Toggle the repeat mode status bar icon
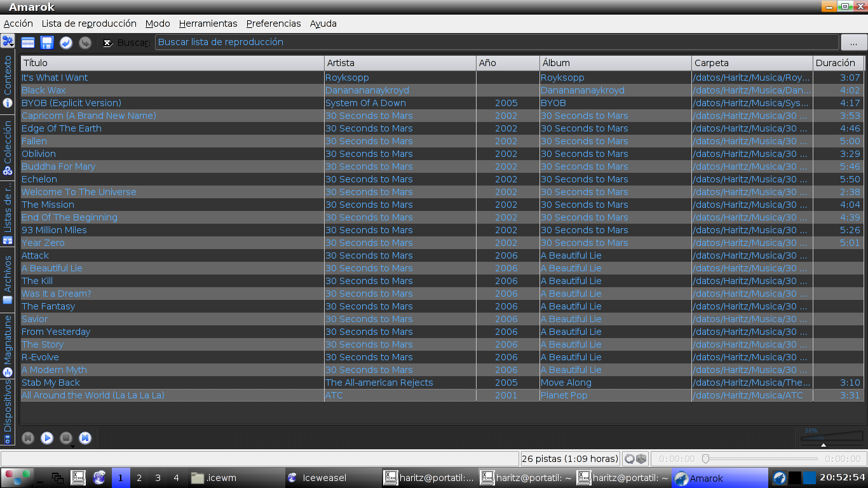This screenshot has width=868, height=488. (x=629, y=459)
